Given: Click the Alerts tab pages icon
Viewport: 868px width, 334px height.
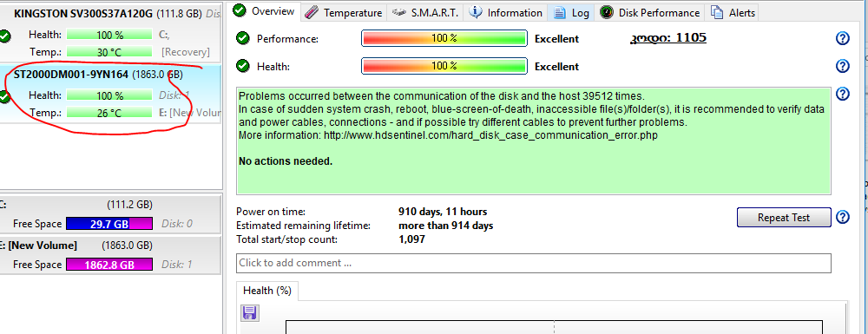Looking at the screenshot, I should pyautogui.click(x=717, y=12).
